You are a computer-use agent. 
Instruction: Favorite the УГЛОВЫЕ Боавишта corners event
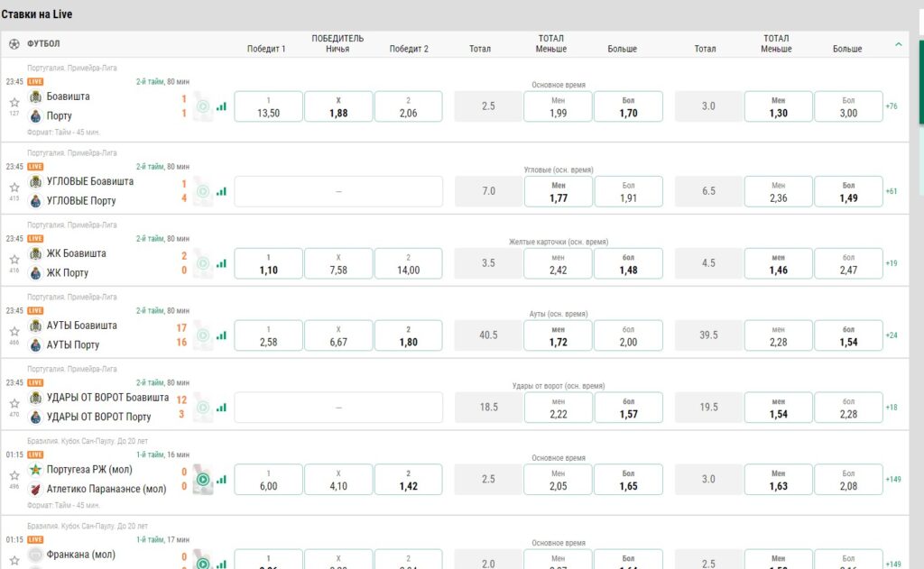[x=14, y=188]
